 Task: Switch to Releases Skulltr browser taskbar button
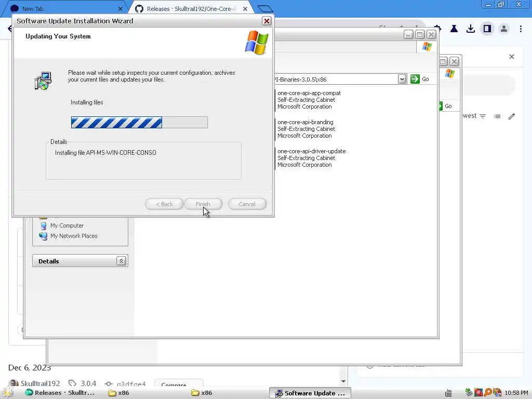pyautogui.click(x=60, y=393)
